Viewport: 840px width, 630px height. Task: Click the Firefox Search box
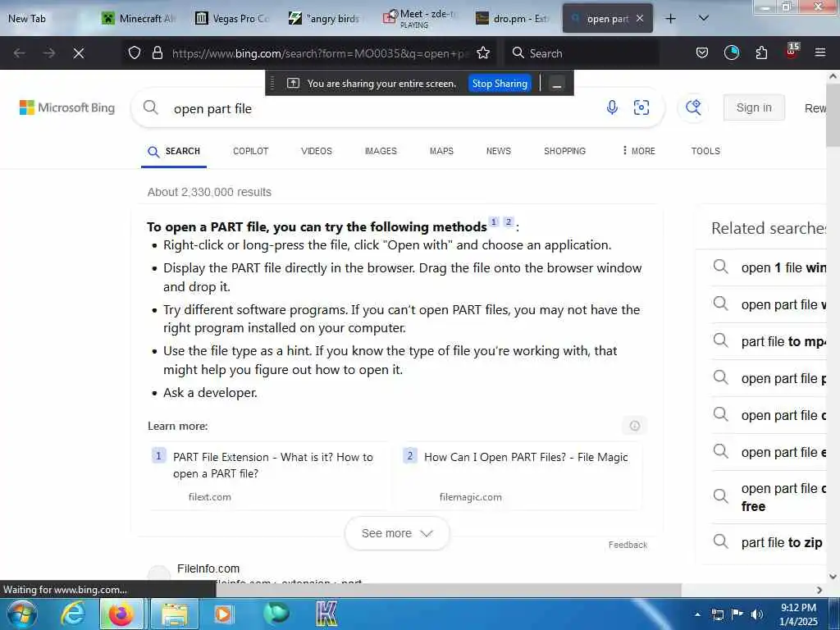582,53
